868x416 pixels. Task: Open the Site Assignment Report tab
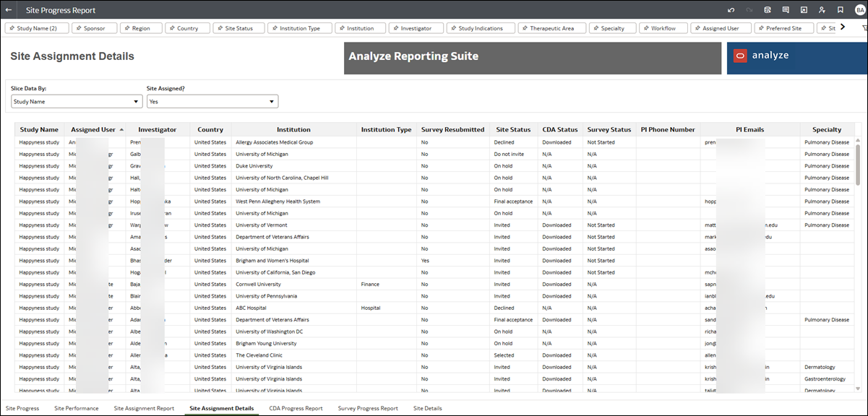click(x=144, y=408)
